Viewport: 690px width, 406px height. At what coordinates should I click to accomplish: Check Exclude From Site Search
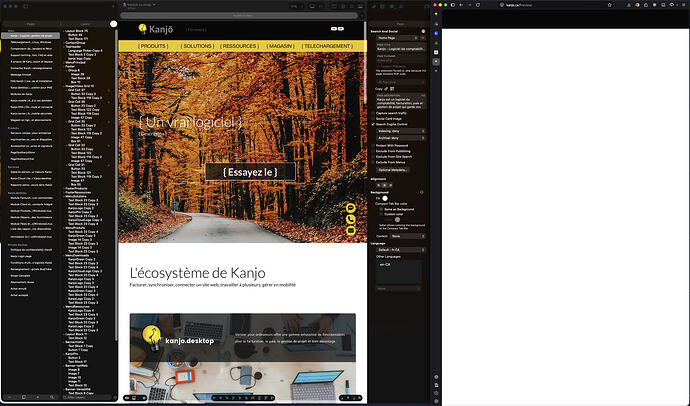pyautogui.click(x=373, y=157)
